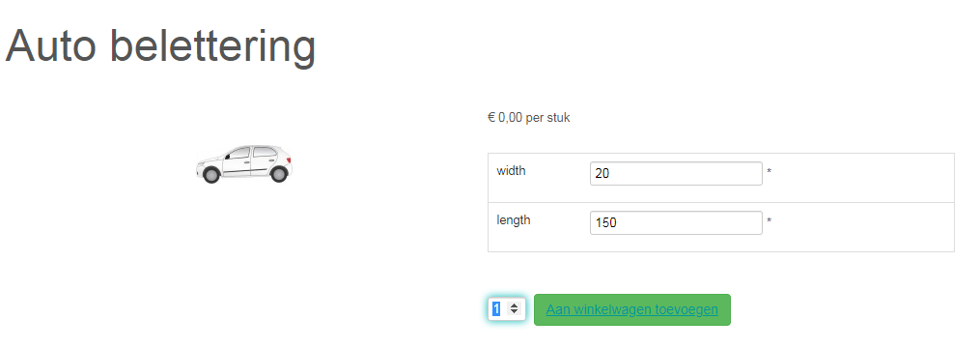Image resolution: width=980 pixels, height=348 pixels.
Task: Click the length input field
Action: (x=676, y=222)
